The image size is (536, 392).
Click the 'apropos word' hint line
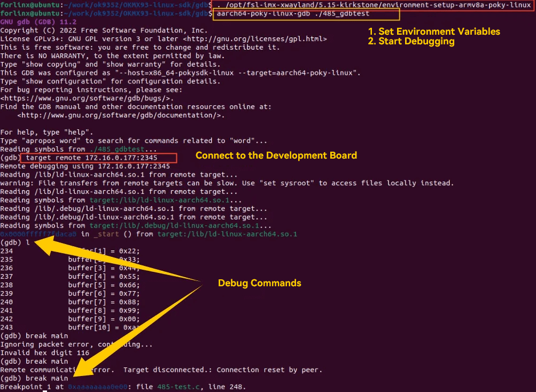pyautogui.click(x=134, y=141)
